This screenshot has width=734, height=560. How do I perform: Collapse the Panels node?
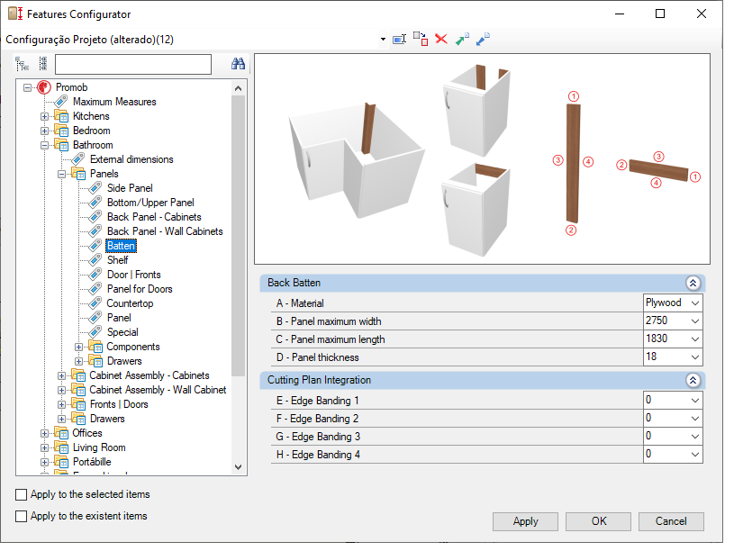click(x=61, y=174)
